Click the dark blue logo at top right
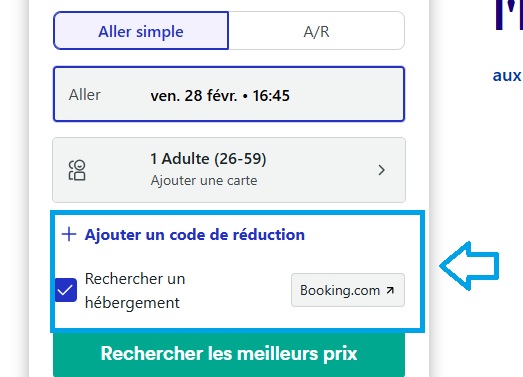Image resolution: width=523 pixels, height=377 pixels. [509, 15]
